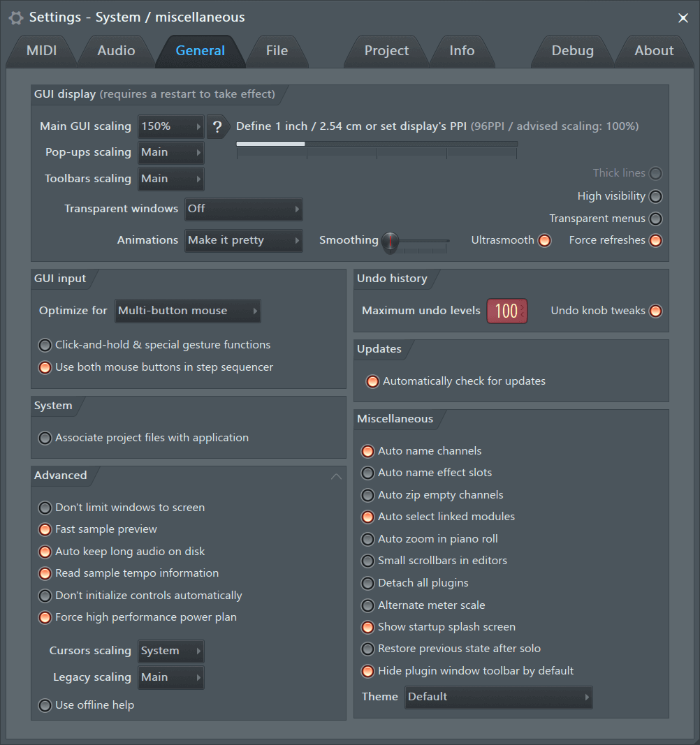The width and height of the screenshot is (700, 745).
Task: Open the Project tab
Action: click(386, 51)
